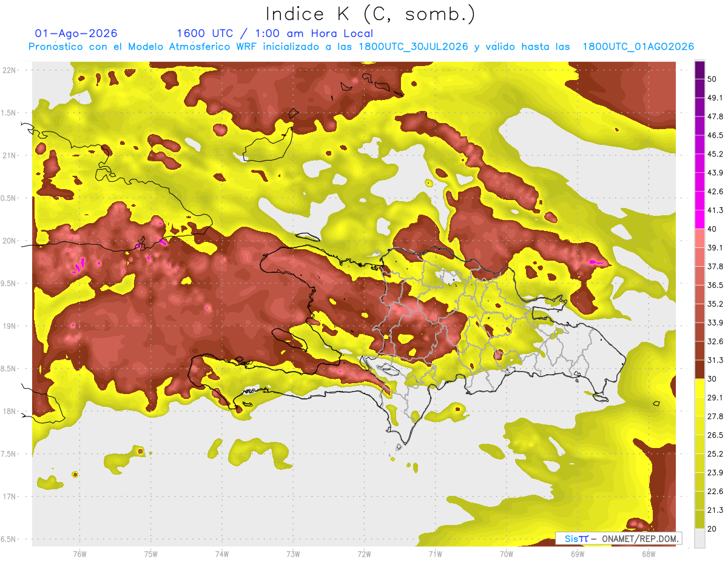
Task: Click the 76W longitude axis label
Action: point(79,554)
